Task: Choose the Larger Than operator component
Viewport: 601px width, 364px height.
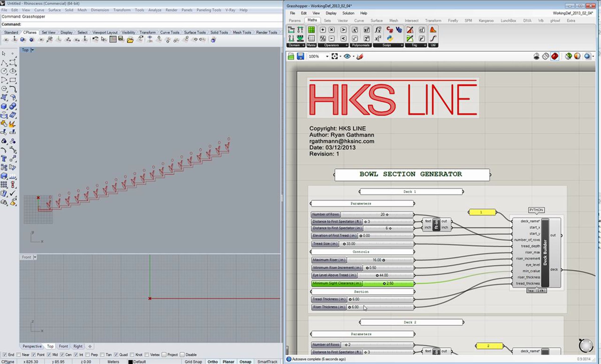Action: [x=343, y=30]
